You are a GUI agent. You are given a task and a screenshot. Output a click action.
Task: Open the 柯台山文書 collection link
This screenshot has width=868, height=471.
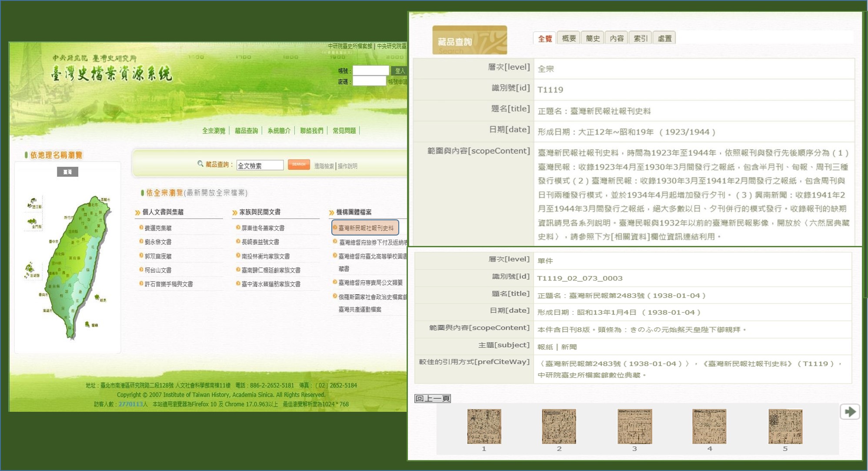[x=158, y=270]
